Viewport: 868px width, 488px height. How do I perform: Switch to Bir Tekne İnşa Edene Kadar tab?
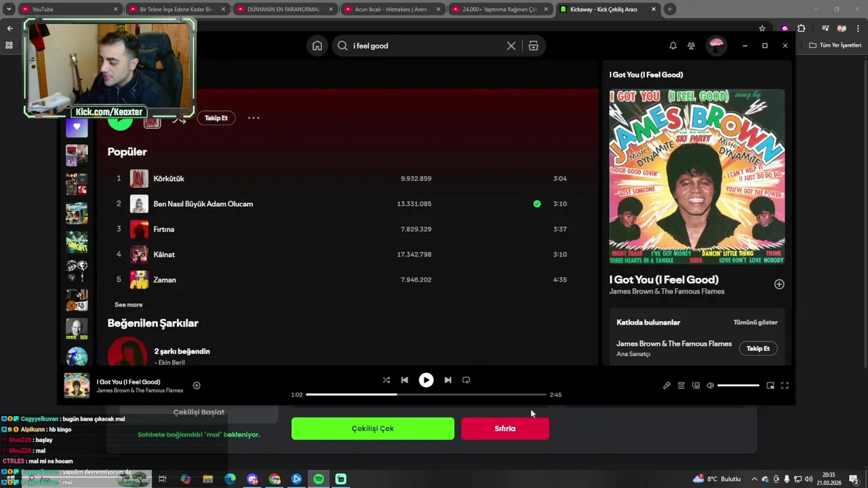pos(176,9)
